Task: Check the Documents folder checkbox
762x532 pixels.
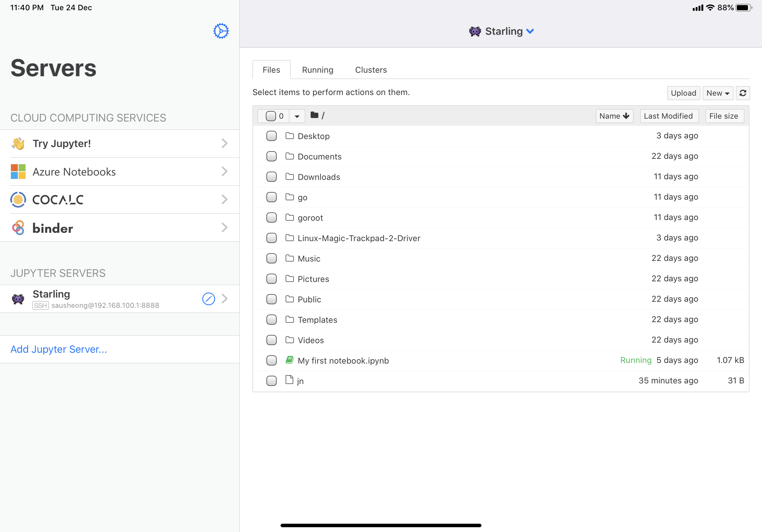Action: (x=272, y=156)
